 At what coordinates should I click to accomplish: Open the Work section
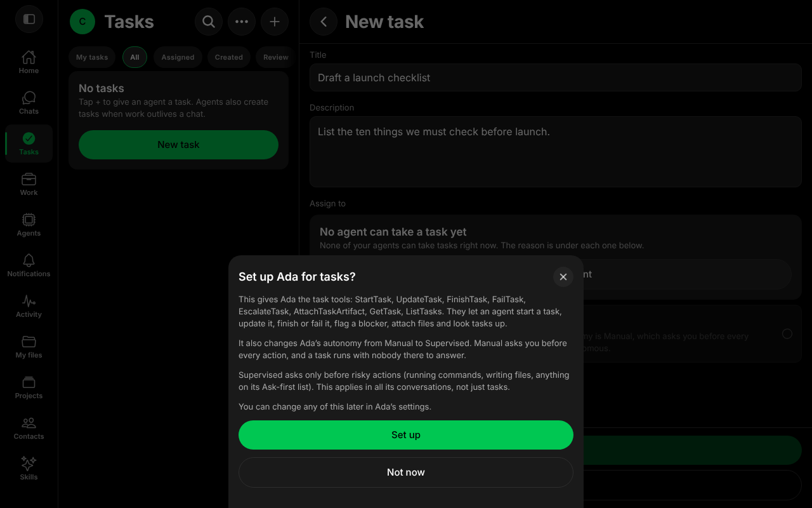(29, 184)
